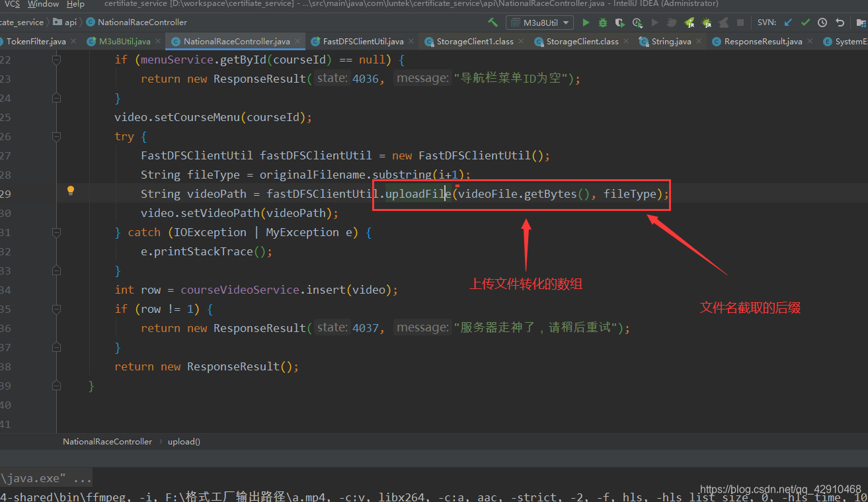
Task: Click the state value 4037
Action: [366, 328]
